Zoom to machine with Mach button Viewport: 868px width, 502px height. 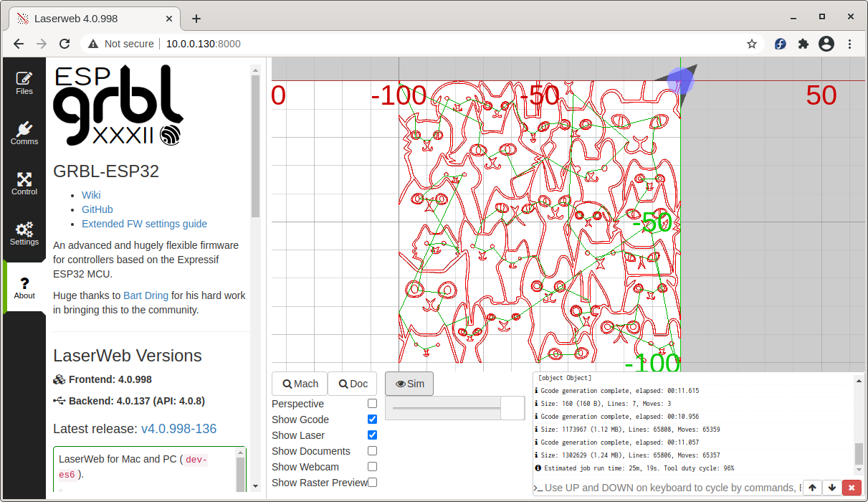[x=300, y=384]
